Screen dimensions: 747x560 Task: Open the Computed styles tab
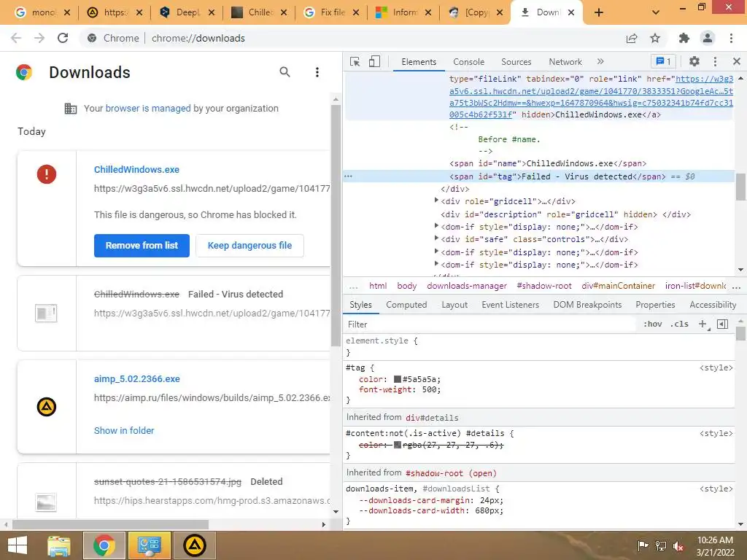tap(406, 305)
